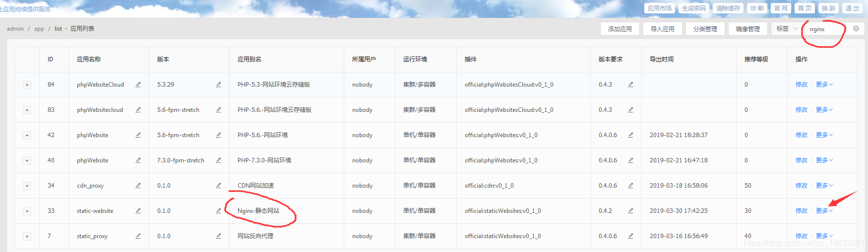Click the 添加应用 button

click(x=620, y=29)
